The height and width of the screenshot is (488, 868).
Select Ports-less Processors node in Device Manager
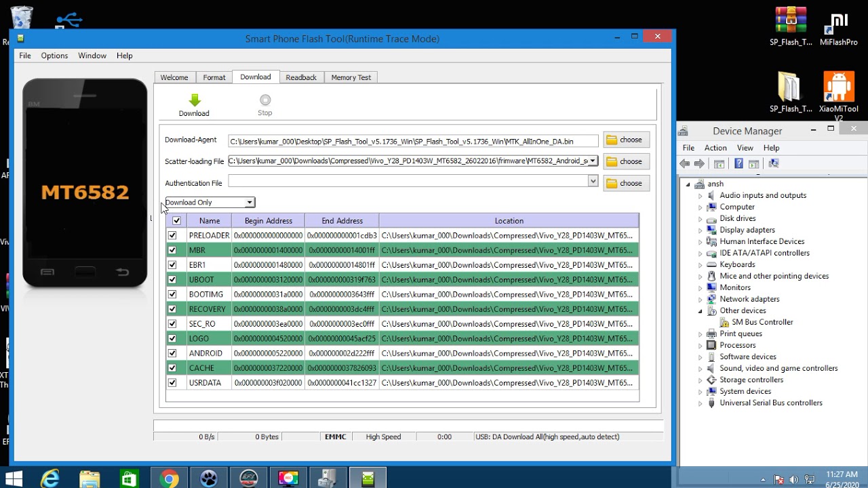[x=738, y=345]
